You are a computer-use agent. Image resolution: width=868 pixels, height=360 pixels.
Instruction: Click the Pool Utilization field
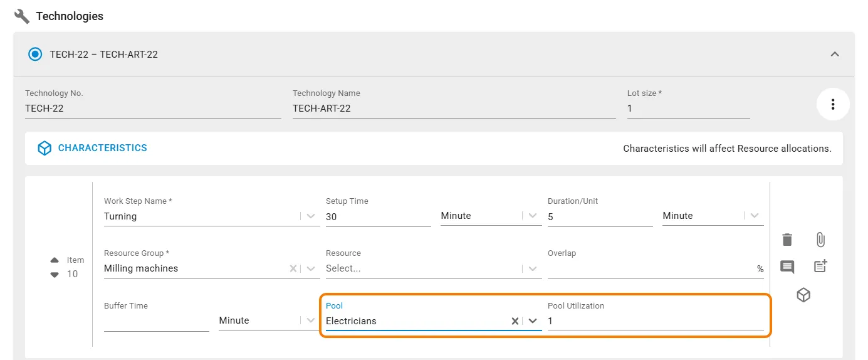(x=656, y=321)
